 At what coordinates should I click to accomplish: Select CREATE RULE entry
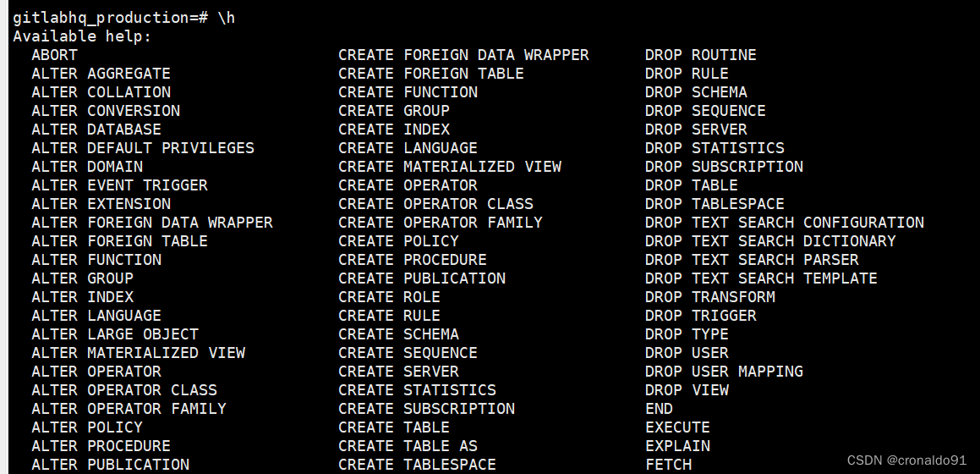(389, 316)
